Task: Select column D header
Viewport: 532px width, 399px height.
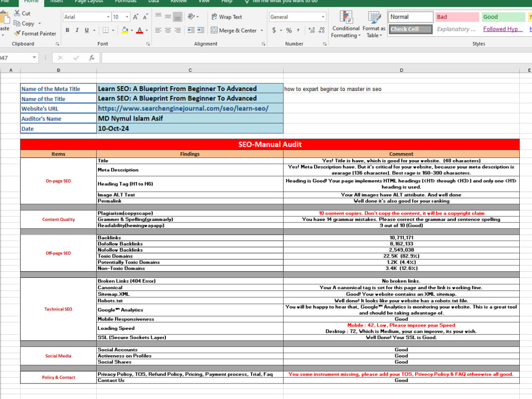Action: (401, 70)
